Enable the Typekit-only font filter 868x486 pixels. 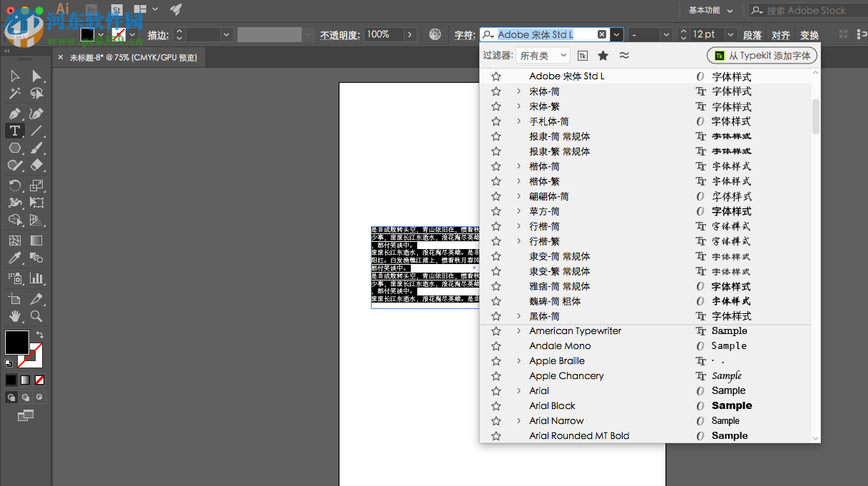(582, 55)
